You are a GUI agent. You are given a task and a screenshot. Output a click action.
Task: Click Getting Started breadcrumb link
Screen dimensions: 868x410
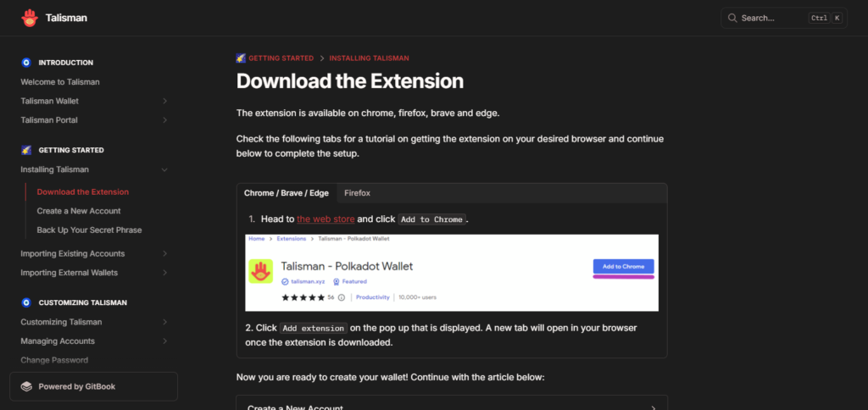tap(281, 58)
